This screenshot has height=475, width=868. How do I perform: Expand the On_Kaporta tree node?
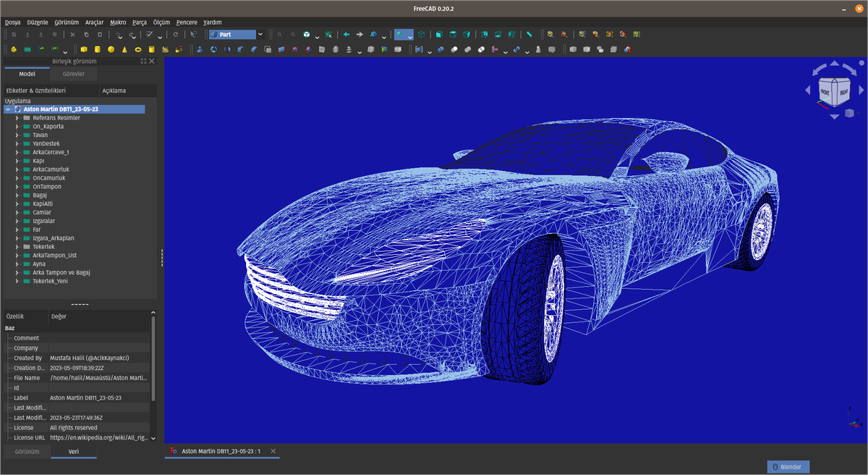click(x=17, y=127)
